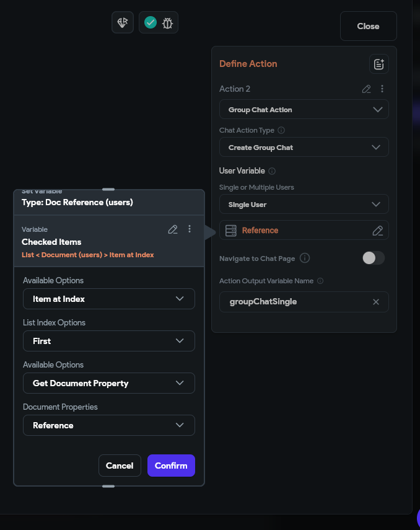Enable the Navigate to Chat Page toggle
The width and height of the screenshot is (420, 530).
[x=373, y=258]
